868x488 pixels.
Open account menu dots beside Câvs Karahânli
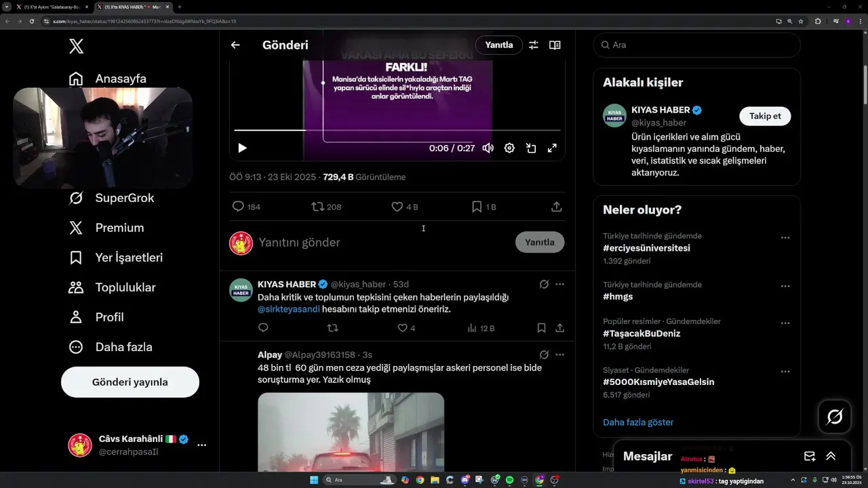(201, 445)
